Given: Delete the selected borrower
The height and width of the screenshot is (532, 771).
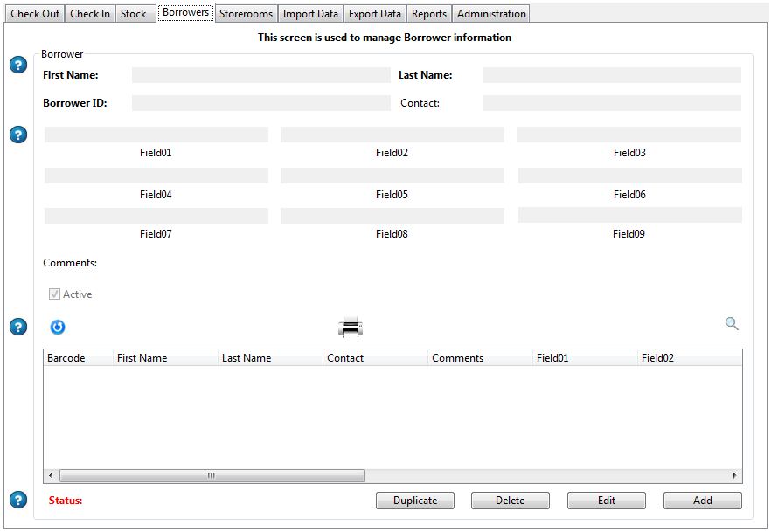Looking at the screenshot, I should (x=511, y=501).
